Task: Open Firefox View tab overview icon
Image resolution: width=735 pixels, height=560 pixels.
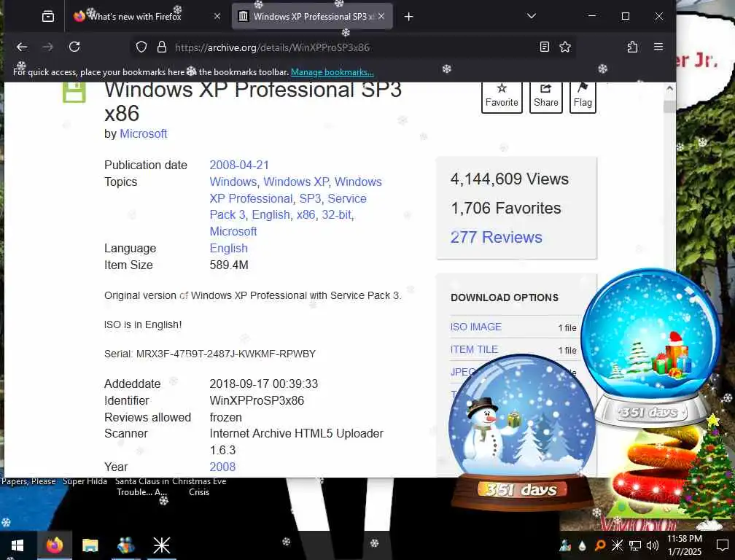Action: tap(48, 16)
